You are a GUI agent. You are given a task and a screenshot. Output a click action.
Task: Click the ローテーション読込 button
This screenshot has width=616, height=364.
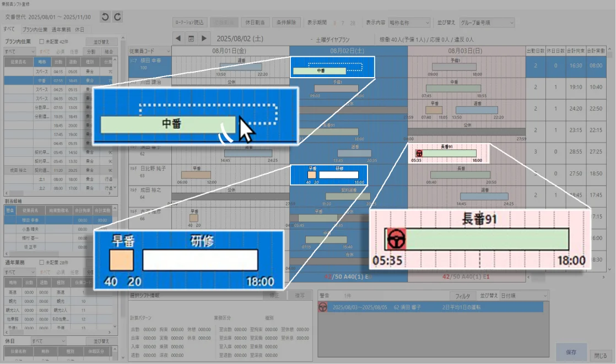pyautogui.click(x=190, y=23)
